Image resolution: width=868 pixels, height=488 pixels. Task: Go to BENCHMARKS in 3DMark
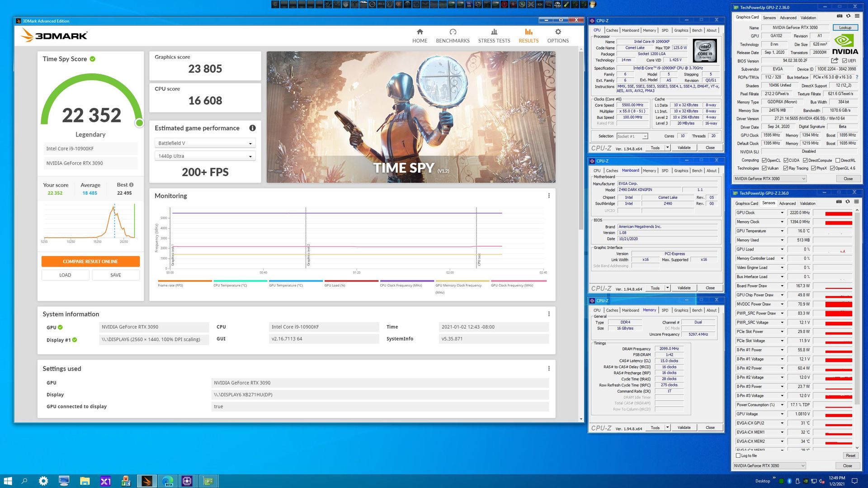[x=453, y=36]
